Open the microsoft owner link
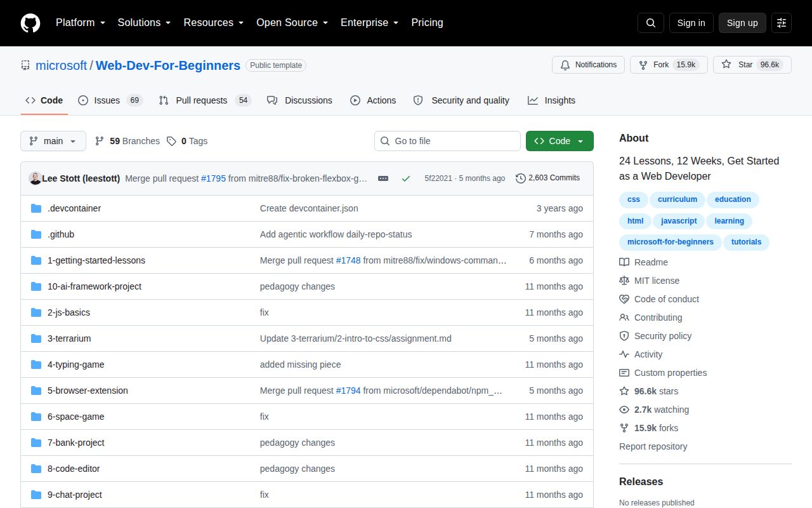The image size is (812, 508). (x=62, y=65)
